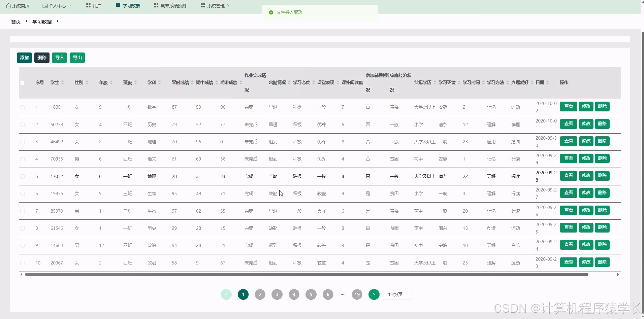The image size is (644, 319).
Task: Click the 导入 button
Action: [60, 58]
